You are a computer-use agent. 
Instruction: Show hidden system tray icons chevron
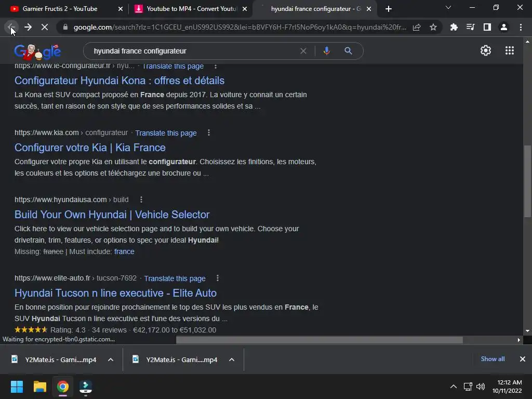[x=453, y=387]
